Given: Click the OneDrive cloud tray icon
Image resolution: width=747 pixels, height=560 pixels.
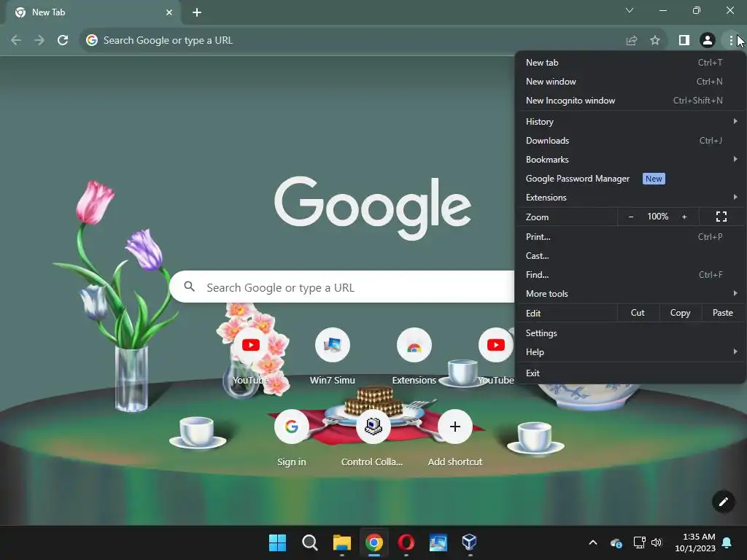Looking at the screenshot, I should [x=616, y=542].
